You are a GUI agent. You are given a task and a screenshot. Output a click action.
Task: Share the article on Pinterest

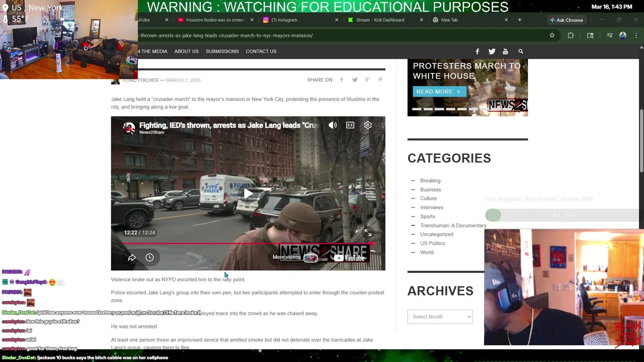click(380, 80)
